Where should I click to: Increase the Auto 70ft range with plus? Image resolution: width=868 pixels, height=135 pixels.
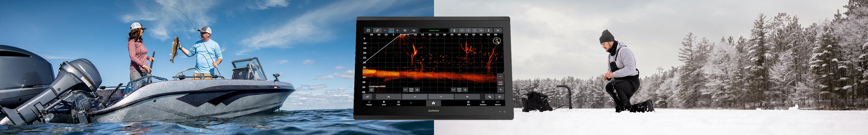pos(417,90)
